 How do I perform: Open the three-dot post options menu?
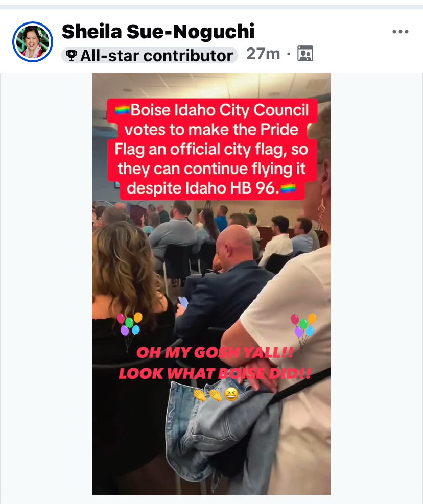pyautogui.click(x=400, y=32)
